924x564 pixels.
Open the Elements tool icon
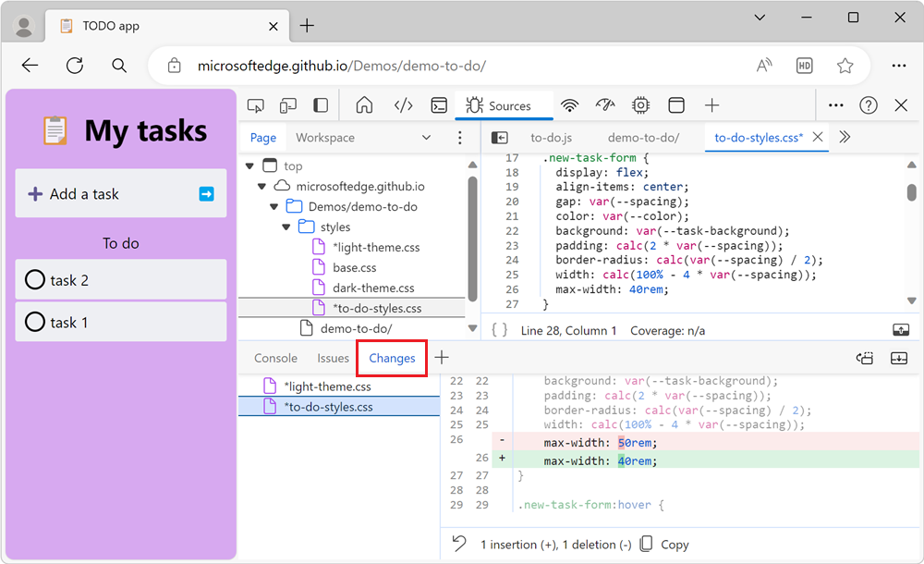point(403,105)
